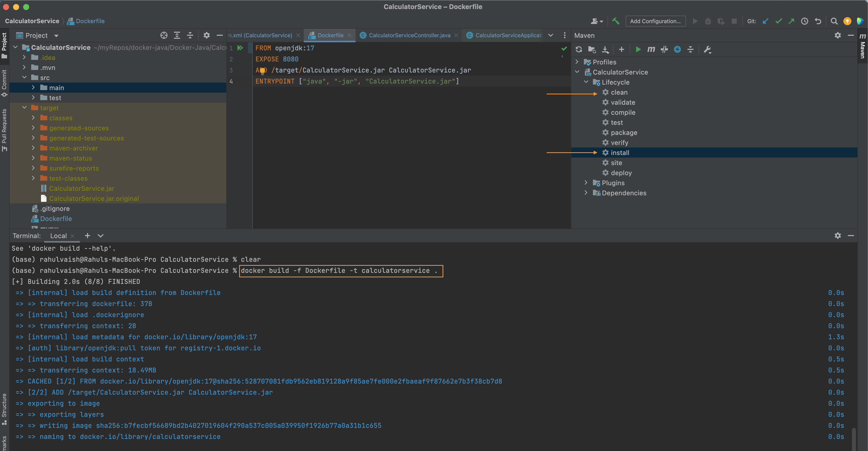The width and height of the screenshot is (868, 451).
Task: Toggle Maven Skip Tests Mode
Action: 677,49
